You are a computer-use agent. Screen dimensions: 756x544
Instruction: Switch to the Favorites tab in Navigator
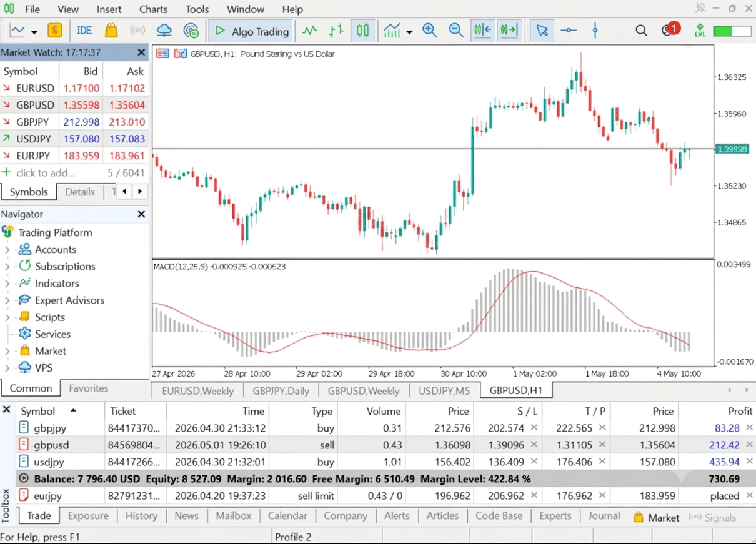click(88, 388)
